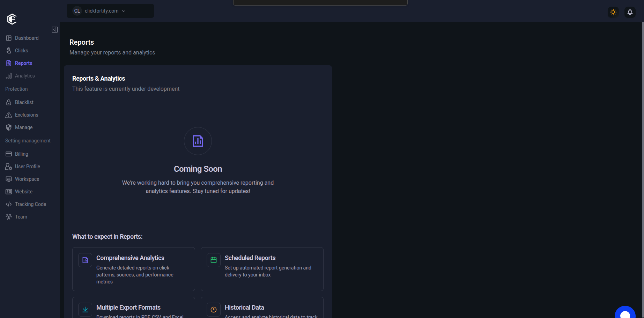The height and width of the screenshot is (318, 644).
Task: Select the Team sidebar icon
Action: (x=8, y=216)
